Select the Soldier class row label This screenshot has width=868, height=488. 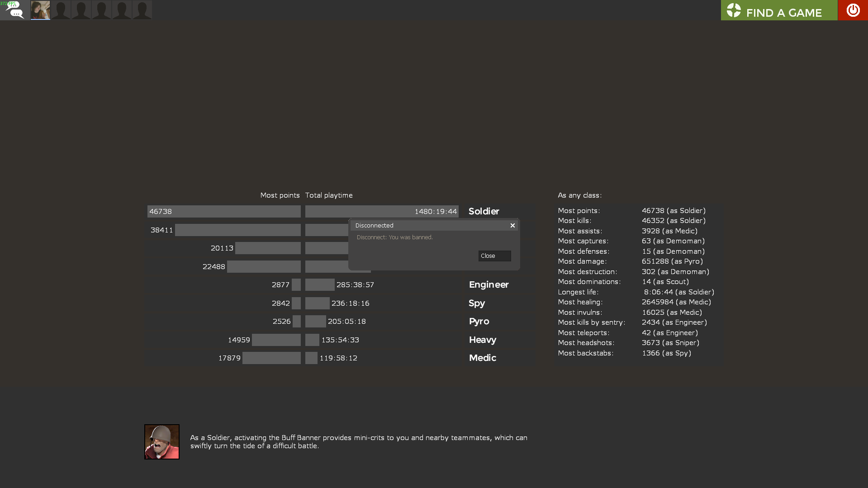pyautogui.click(x=484, y=211)
